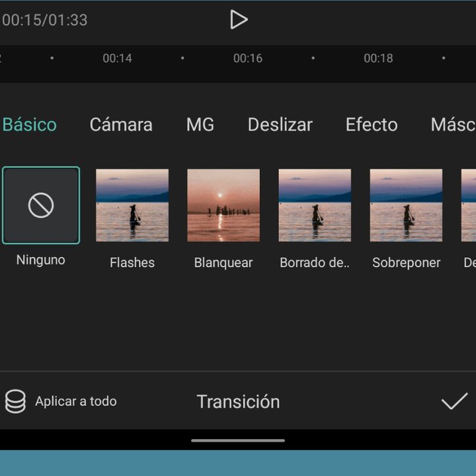Tap the Aplicar a todo stack icon
The image size is (476, 476).
[x=15, y=401]
